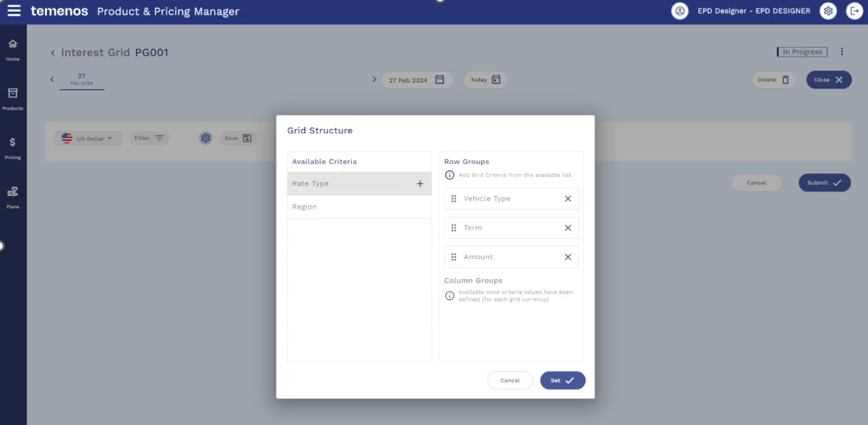Click the Column Groups info icon
The width and height of the screenshot is (868, 425).
[x=449, y=295]
